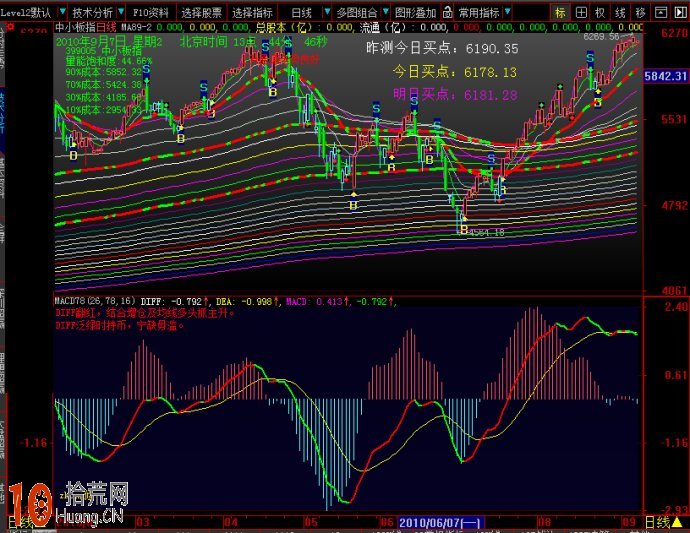Toggle the 标 marker button

click(x=560, y=12)
